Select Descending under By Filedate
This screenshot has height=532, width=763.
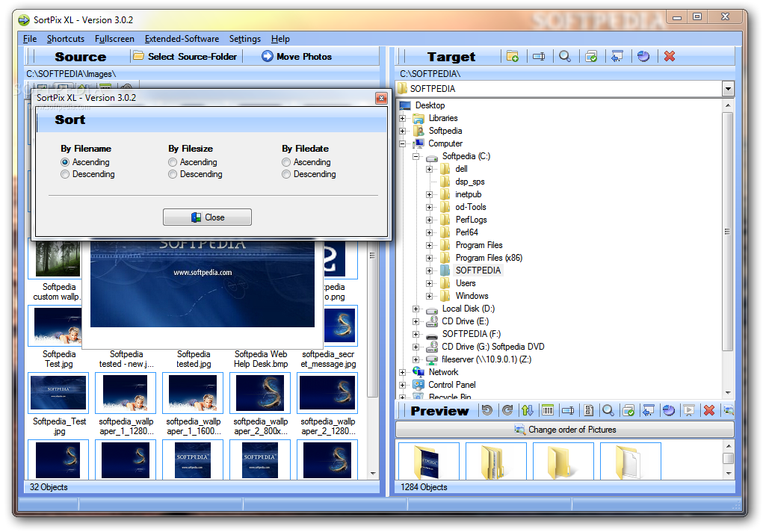[x=286, y=174]
